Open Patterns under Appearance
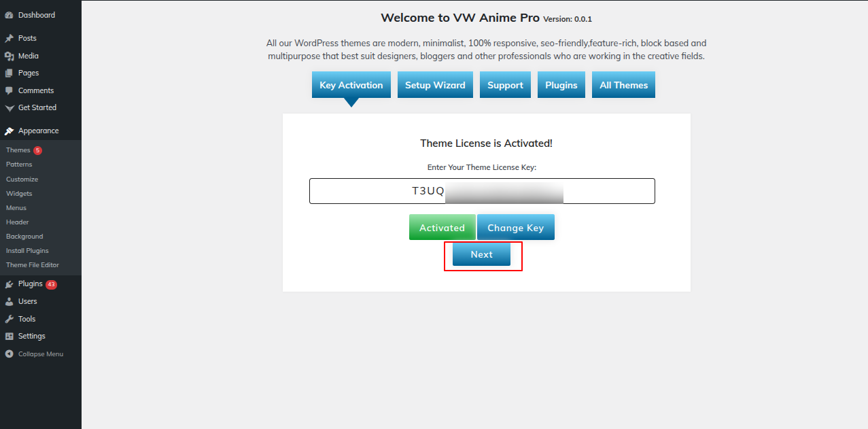 point(19,165)
